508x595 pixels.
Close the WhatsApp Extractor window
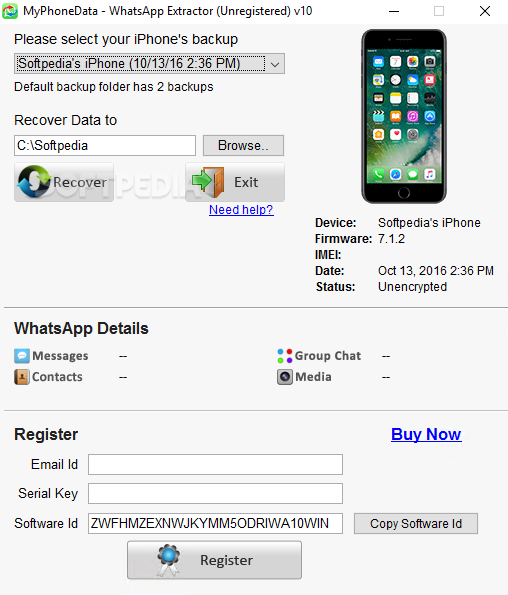point(485,11)
